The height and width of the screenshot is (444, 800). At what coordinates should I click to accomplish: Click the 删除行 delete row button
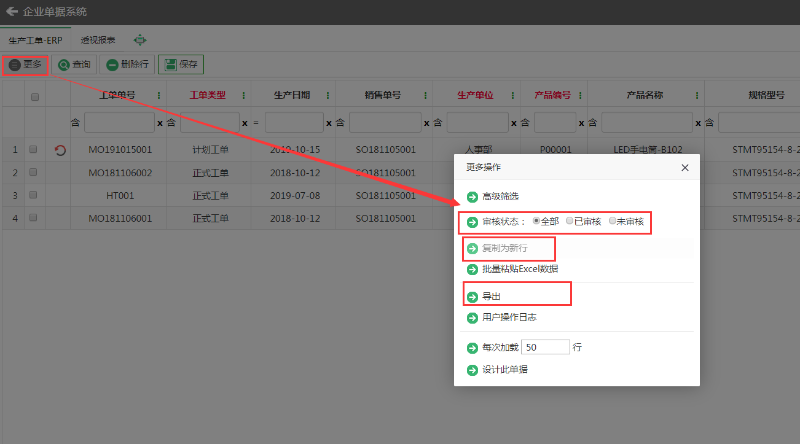(x=127, y=65)
